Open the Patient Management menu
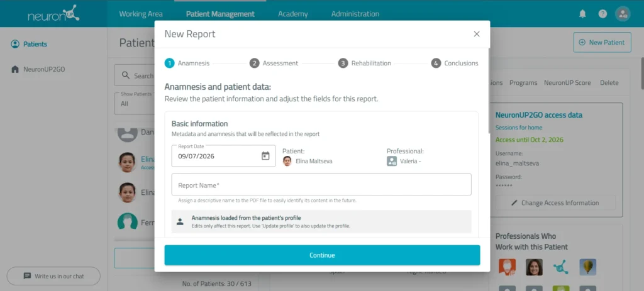Viewport: 644px width, 291px height. [x=220, y=14]
